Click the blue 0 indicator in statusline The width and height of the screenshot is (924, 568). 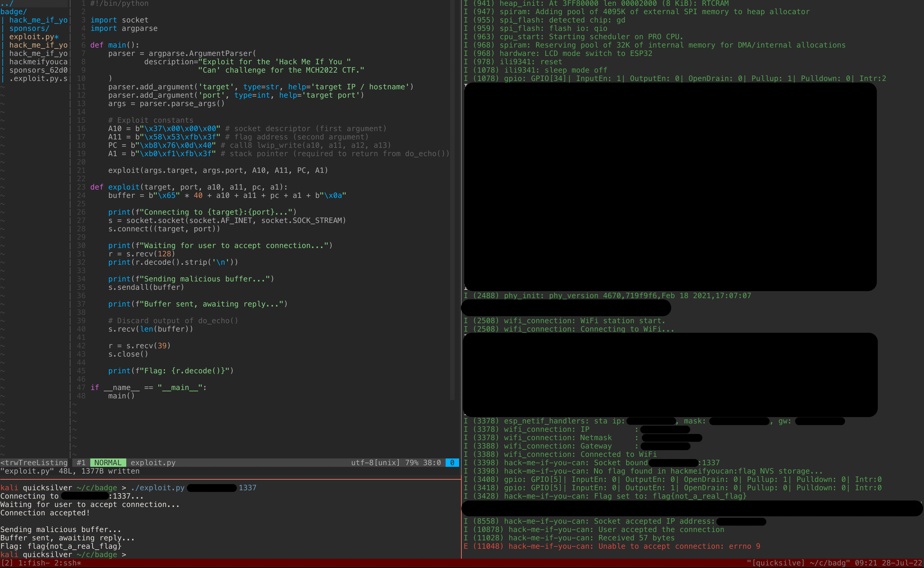[452, 463]
